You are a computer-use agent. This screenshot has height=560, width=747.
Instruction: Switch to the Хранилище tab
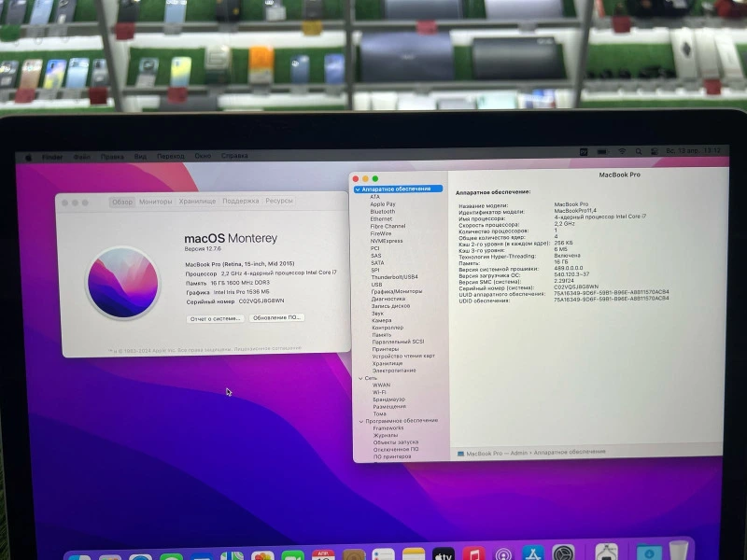point(197,202)
